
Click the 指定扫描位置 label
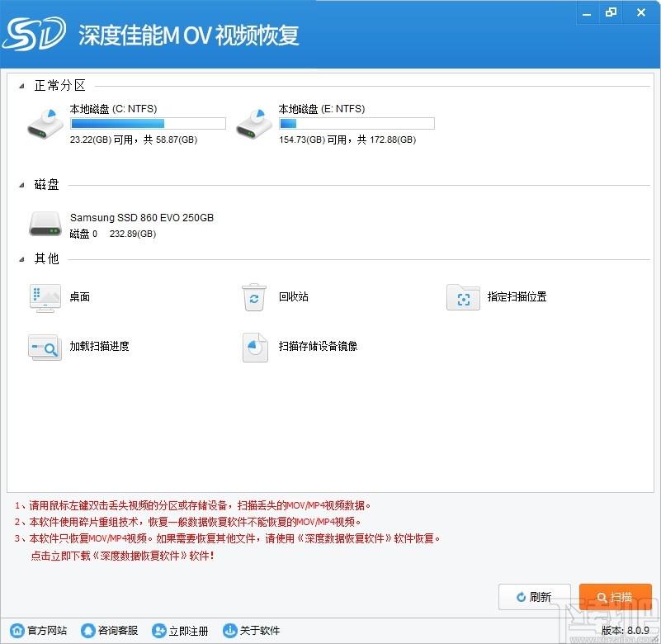tap(517, 296)
